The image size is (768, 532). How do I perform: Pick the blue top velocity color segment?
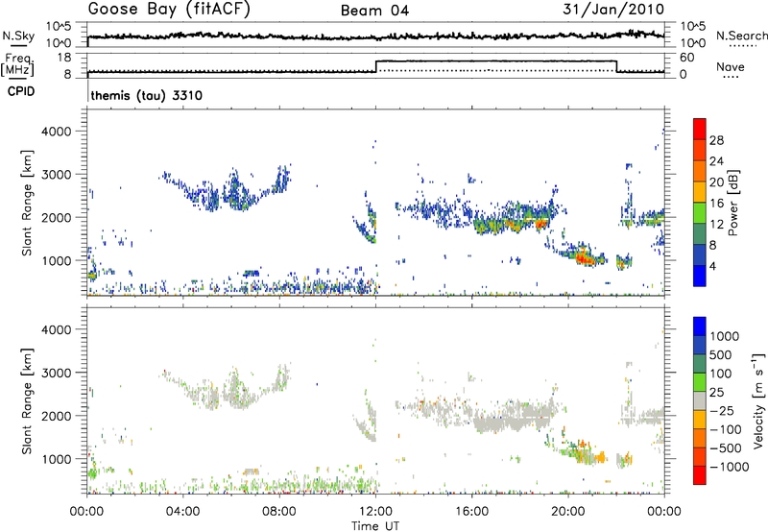[x=700, y=326]
